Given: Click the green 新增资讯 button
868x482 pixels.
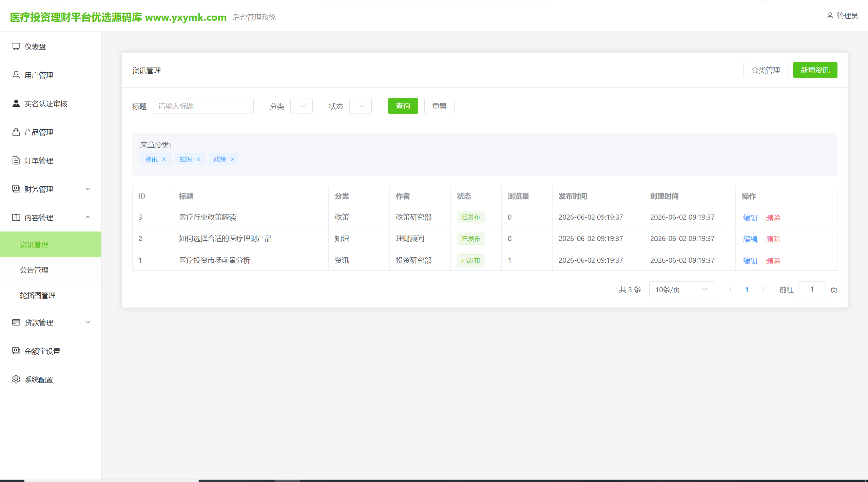Looking at the screenshot, I should pos(815,70).
